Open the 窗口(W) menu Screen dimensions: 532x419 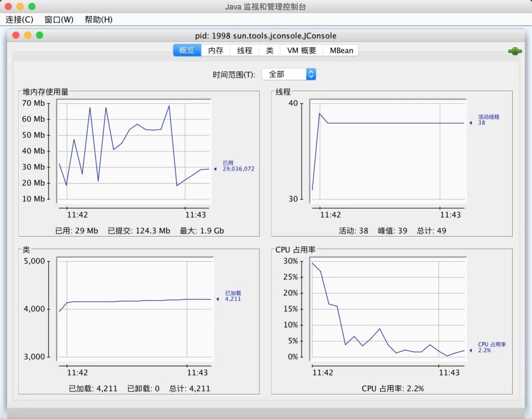(59, 19)
